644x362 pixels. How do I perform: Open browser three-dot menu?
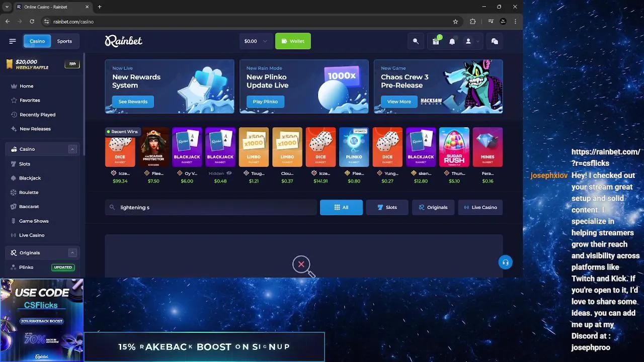(x=515, y=22)
